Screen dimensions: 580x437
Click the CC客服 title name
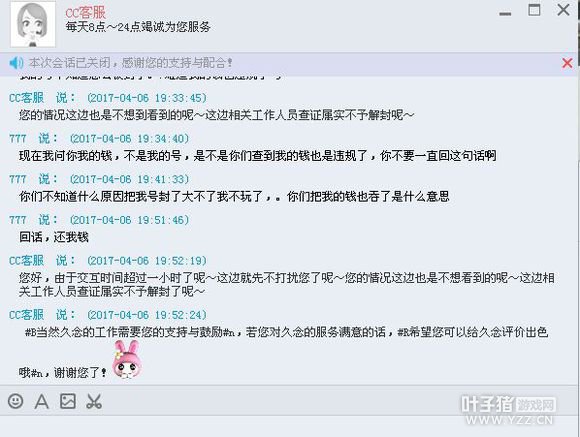point(85,12)
